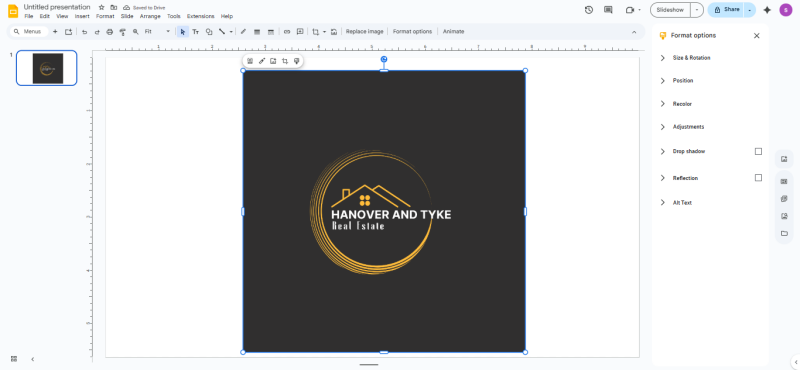Open the Shape insert tool
Screen dimensions: 800x370
point(209,32)
